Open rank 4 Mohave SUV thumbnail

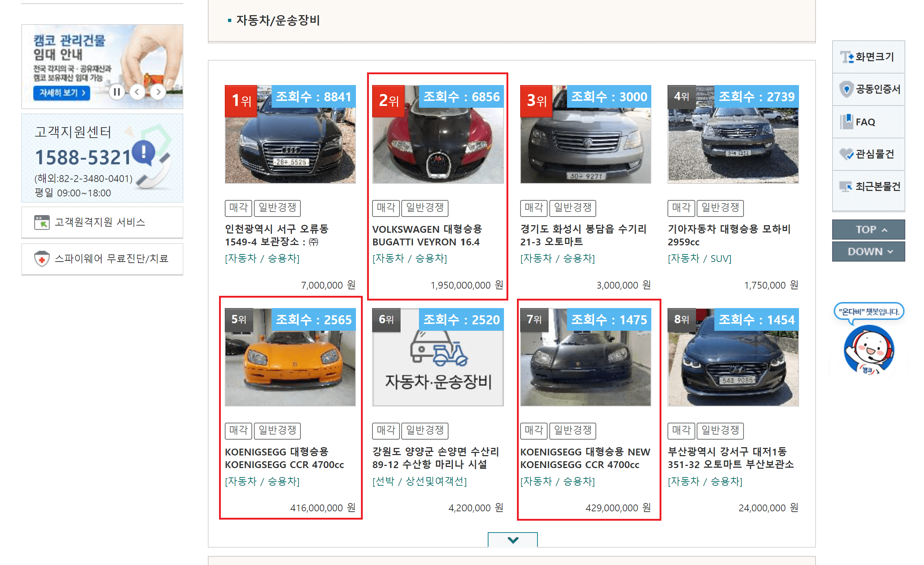(x=733, y=134)
